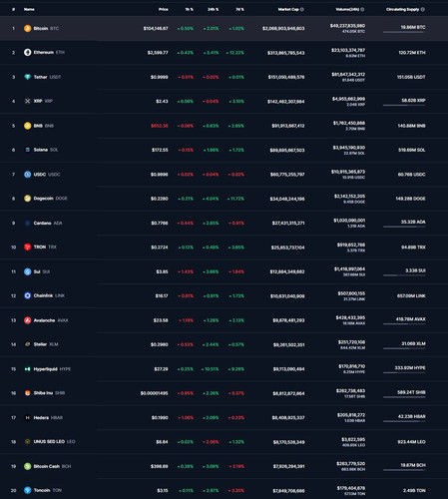Click Shiba Inu price $0.00001495

point(154,393)
